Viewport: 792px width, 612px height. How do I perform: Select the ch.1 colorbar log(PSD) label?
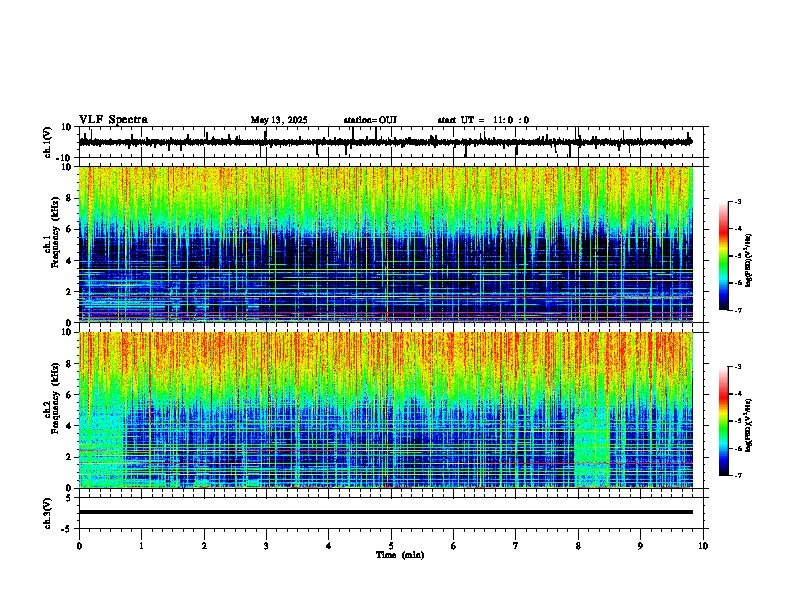coord(749,261)
